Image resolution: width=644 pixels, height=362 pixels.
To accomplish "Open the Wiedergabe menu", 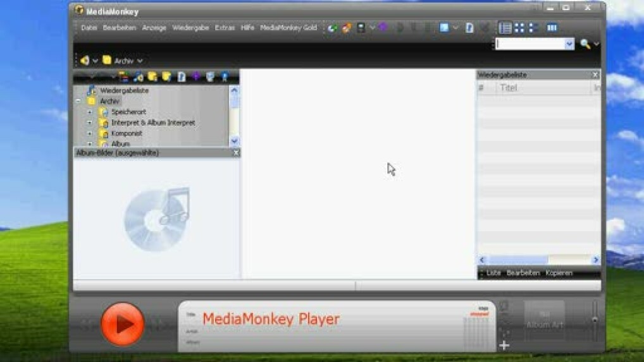I will 190,28.
